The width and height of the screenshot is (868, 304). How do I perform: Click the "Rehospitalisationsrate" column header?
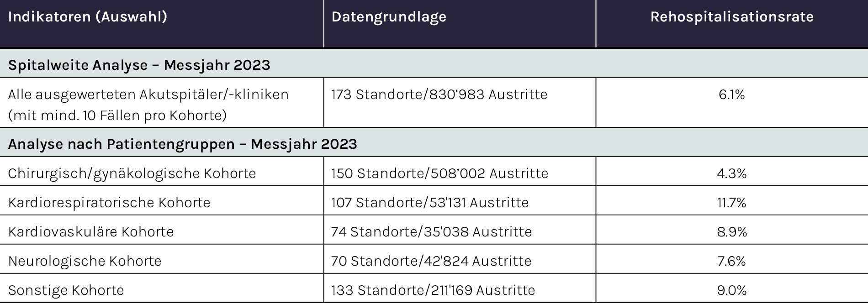coord(732,17)
